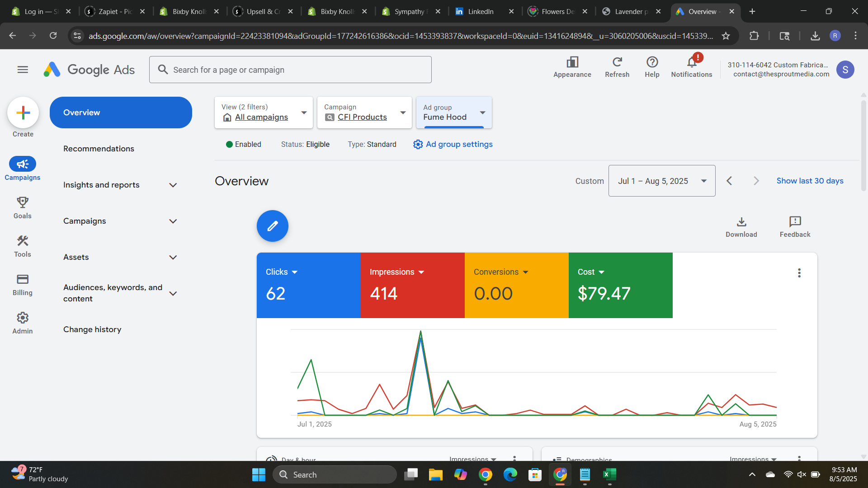Download the overview report
This screenshot has width=868, height=488.
click(741, 227)
